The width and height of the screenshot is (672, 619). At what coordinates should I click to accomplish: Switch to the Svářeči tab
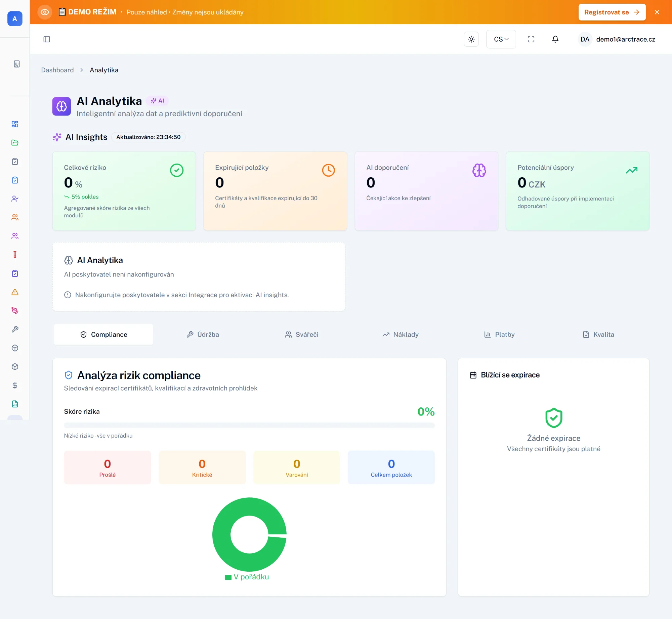[x=301, y=334]
